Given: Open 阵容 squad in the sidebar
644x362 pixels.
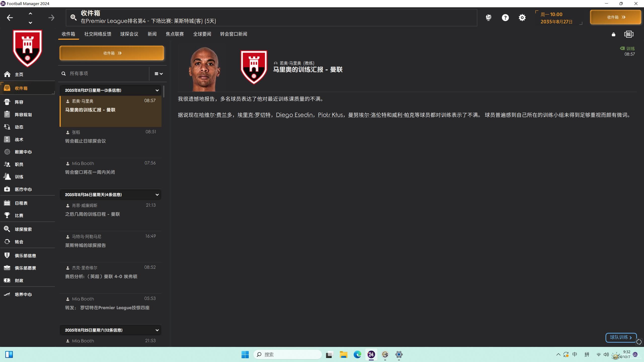Looking at the screenshot, I should click(x=28, y=102).
